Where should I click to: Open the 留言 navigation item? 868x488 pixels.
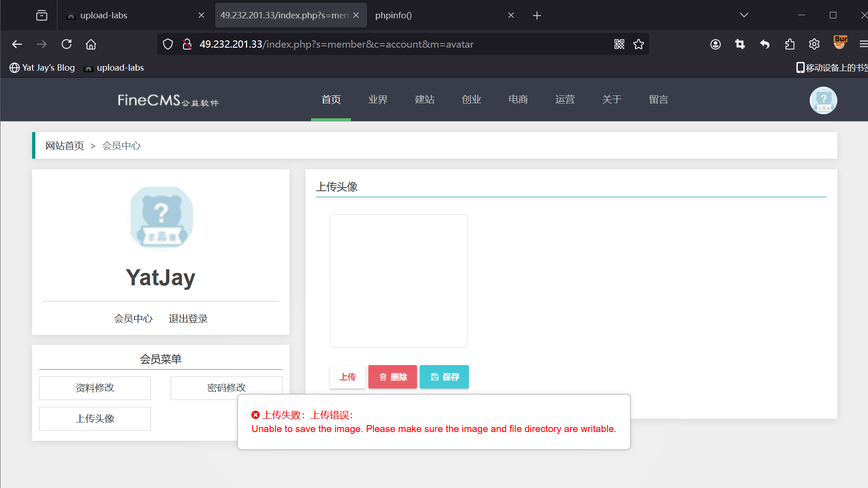[658, 99]
